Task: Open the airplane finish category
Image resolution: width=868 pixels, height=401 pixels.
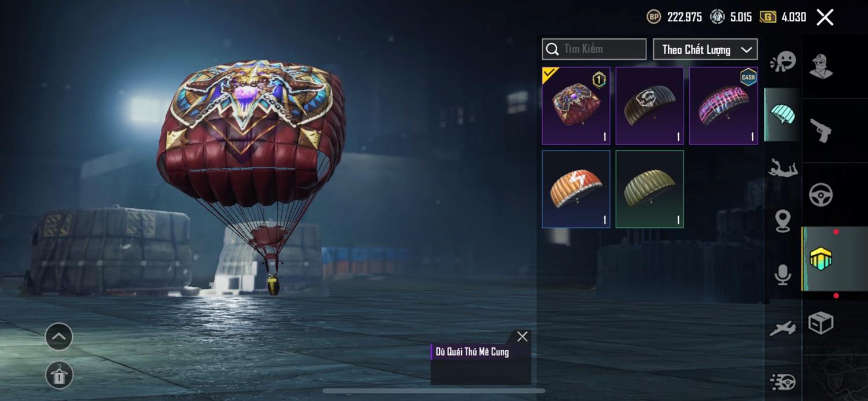Action: (782, 329)
